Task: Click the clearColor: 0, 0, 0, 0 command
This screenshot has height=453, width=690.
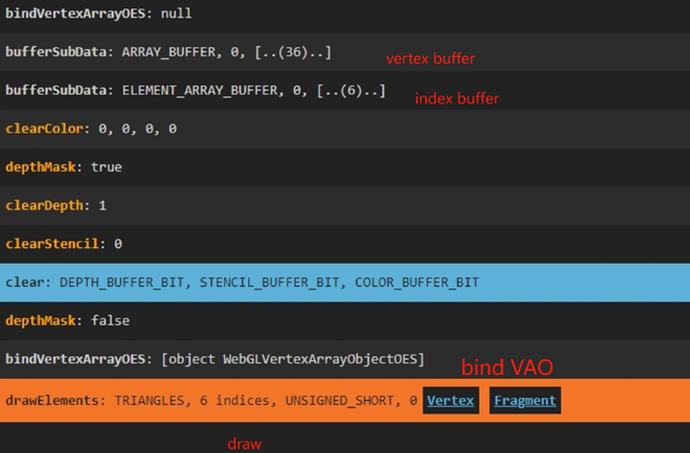Action: point(90,129)
